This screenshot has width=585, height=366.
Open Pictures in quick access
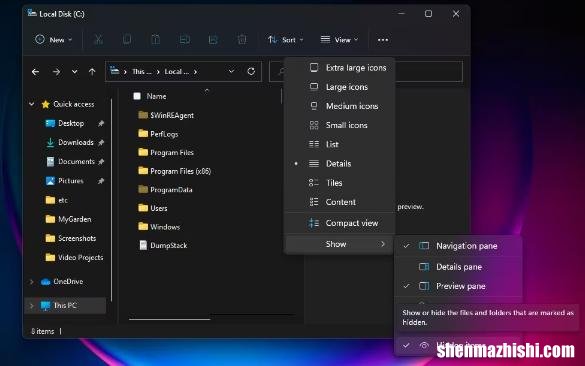click(71, 181)
